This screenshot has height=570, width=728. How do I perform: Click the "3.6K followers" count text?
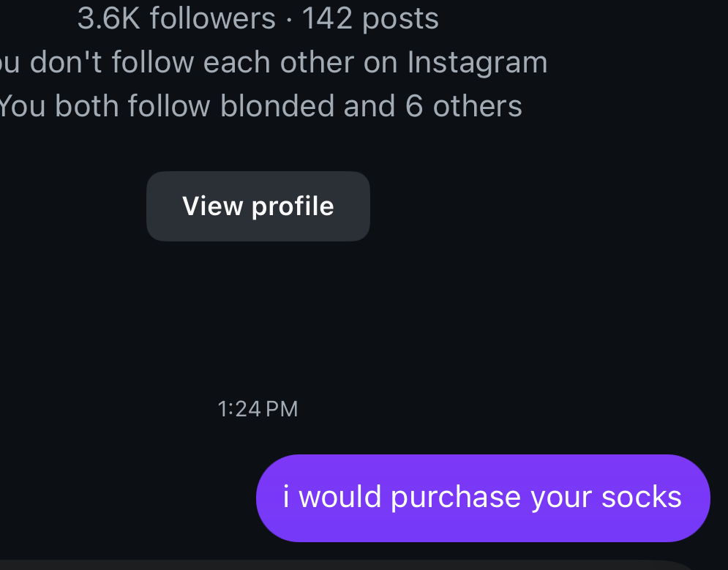(176, 18)
